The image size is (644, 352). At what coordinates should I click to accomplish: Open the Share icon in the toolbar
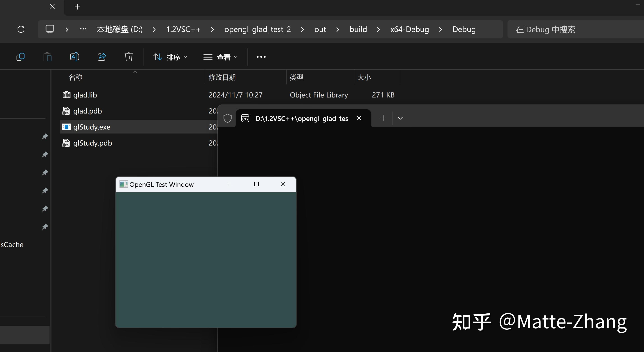102,57
